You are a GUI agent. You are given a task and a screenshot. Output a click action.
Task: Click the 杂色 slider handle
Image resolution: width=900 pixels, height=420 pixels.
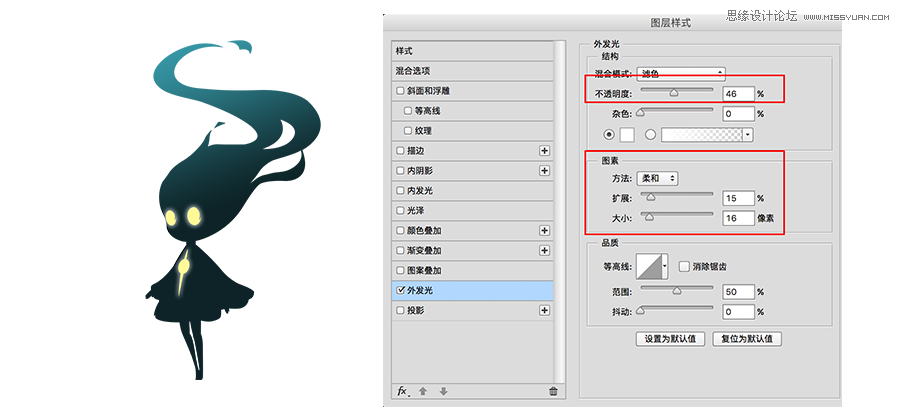pyautogui.click(x=640, y=112)
